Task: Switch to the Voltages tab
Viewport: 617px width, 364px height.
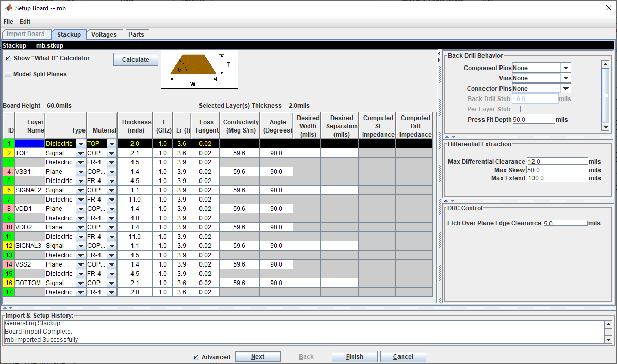Action: click(x=104, y=34)
